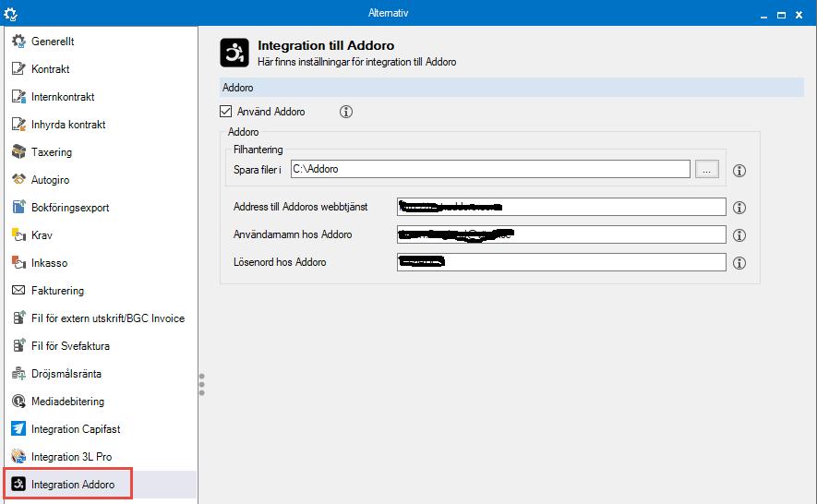Click the large Addoro header logo
Screen dimensions: 817x504
click(x=234, y=53)
